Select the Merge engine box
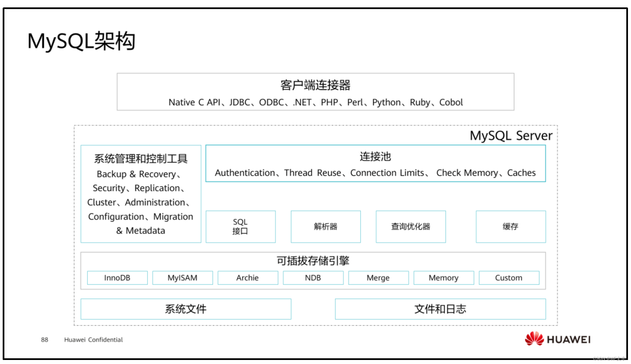 (378, 278)
